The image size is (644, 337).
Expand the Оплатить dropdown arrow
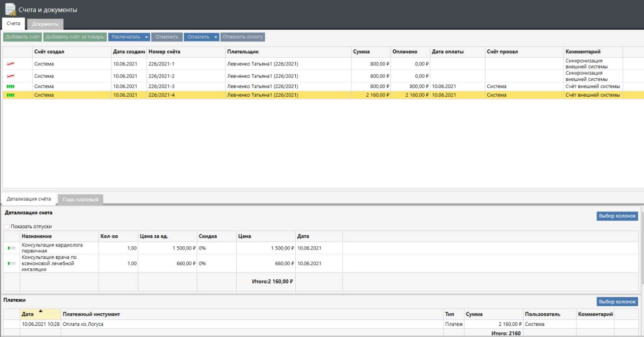click(x=216, y=37)
